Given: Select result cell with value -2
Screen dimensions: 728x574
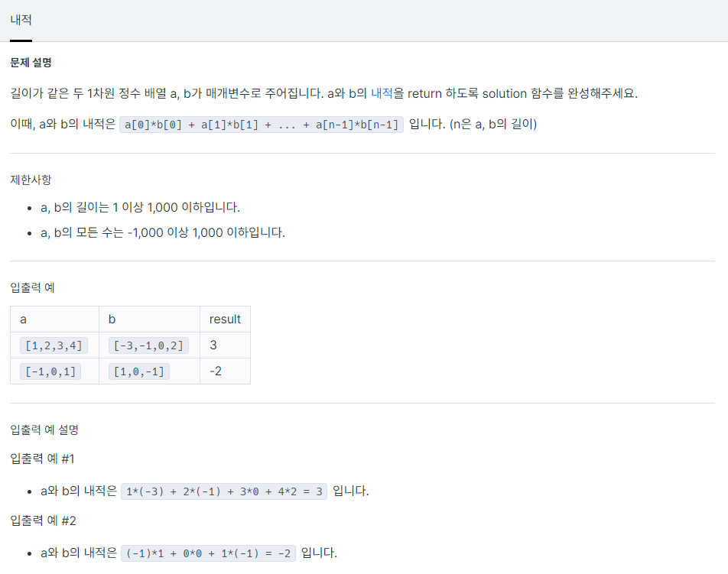Looking at the screenshot, I should [x=225, y=371].
